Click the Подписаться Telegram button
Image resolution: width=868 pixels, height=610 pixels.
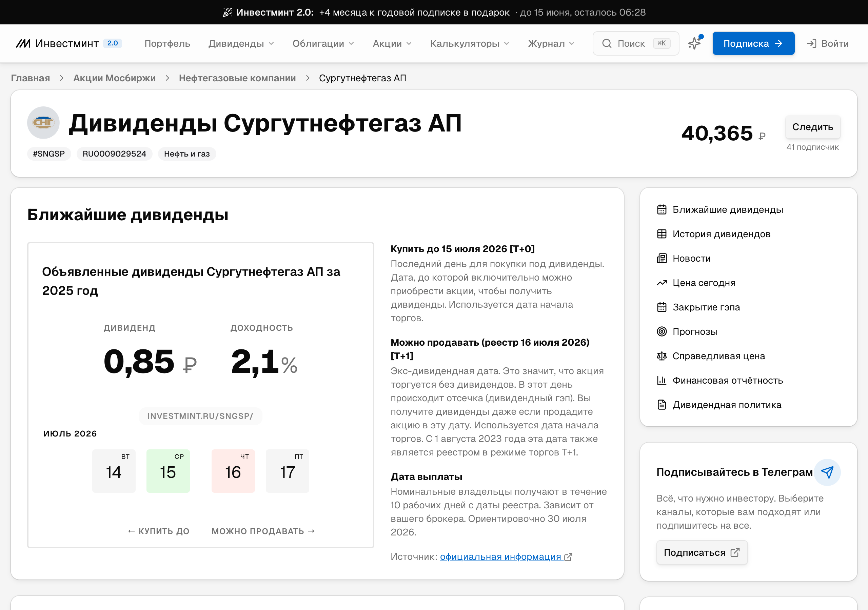(x=702, y=552)
